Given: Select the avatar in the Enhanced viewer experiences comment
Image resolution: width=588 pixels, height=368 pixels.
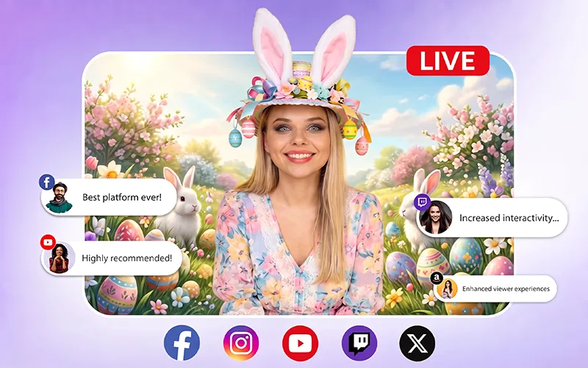Looking at the screenshot, I should click(448, 289).
